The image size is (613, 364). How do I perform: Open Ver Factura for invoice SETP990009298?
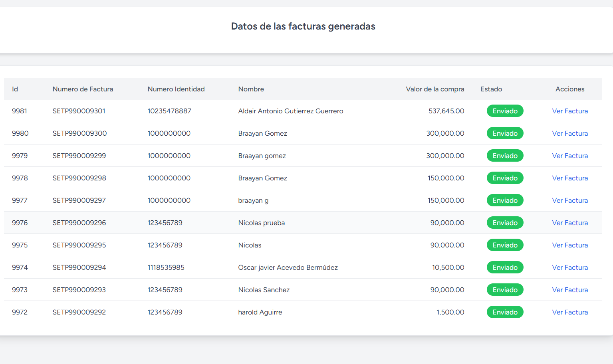(x=570, y=178)
